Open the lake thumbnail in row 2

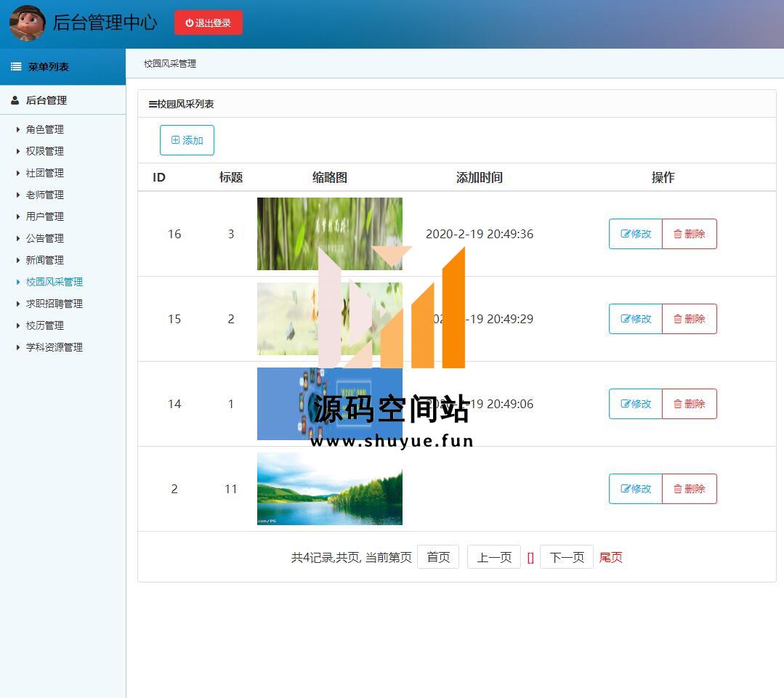[x=329, y=489]
